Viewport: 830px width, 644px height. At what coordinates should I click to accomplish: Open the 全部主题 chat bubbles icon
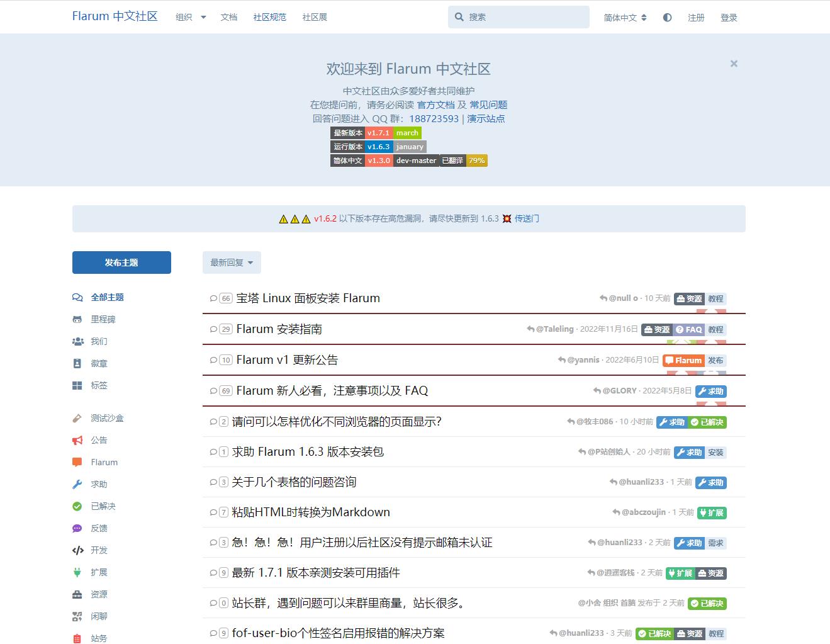coord(77,297)
